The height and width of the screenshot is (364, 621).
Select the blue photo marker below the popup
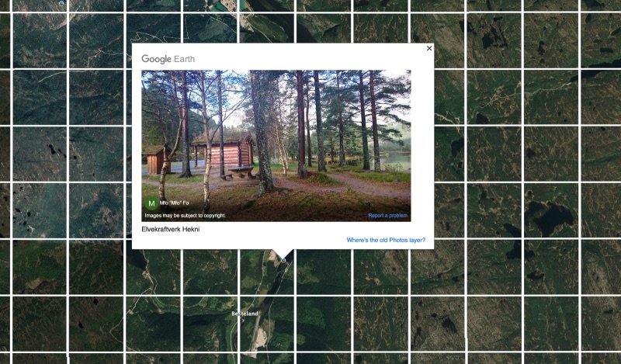coord(283,260)
